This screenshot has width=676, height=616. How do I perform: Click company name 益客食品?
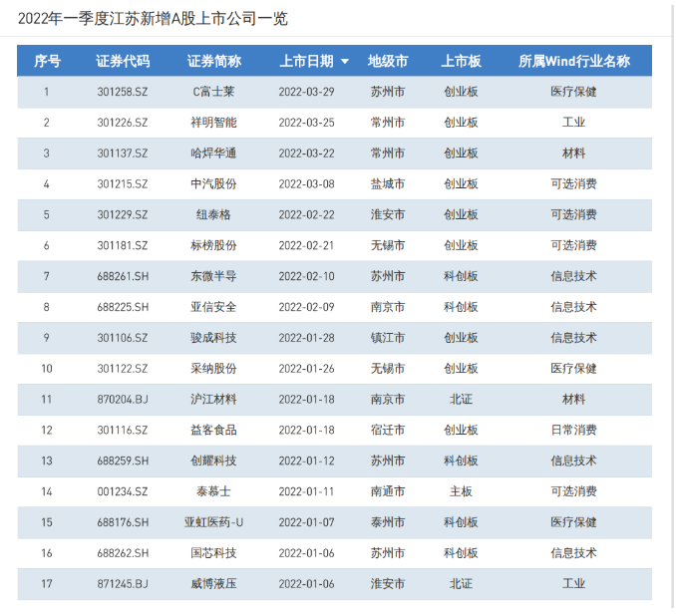[213, 431]
